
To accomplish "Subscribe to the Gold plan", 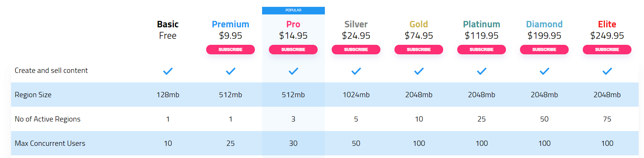I will pos(419,49).
